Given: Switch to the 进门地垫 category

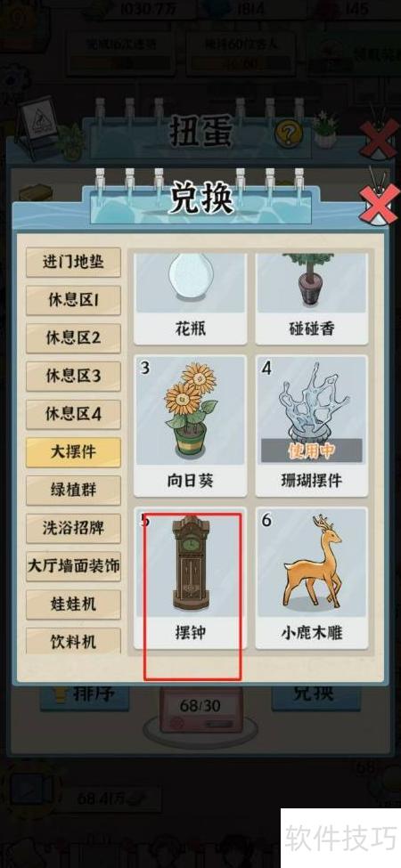Looking at the screenshot, I should (x=73, y=262).
